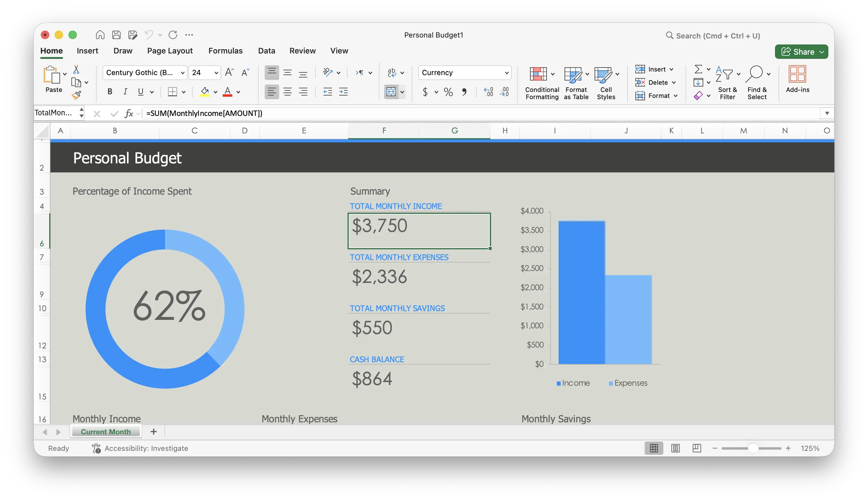The image size is (868, 501).
Task: Click the AutoSum sigma icon
Action: point(698,69)
